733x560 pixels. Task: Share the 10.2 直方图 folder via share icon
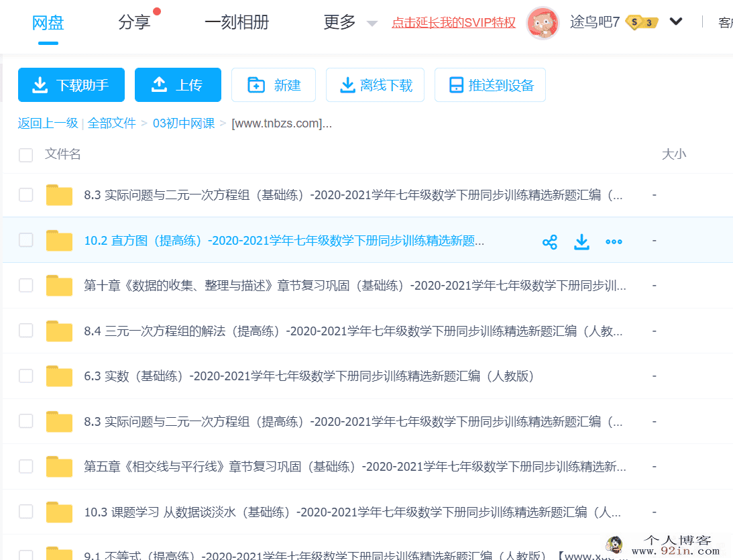(550, 241)
